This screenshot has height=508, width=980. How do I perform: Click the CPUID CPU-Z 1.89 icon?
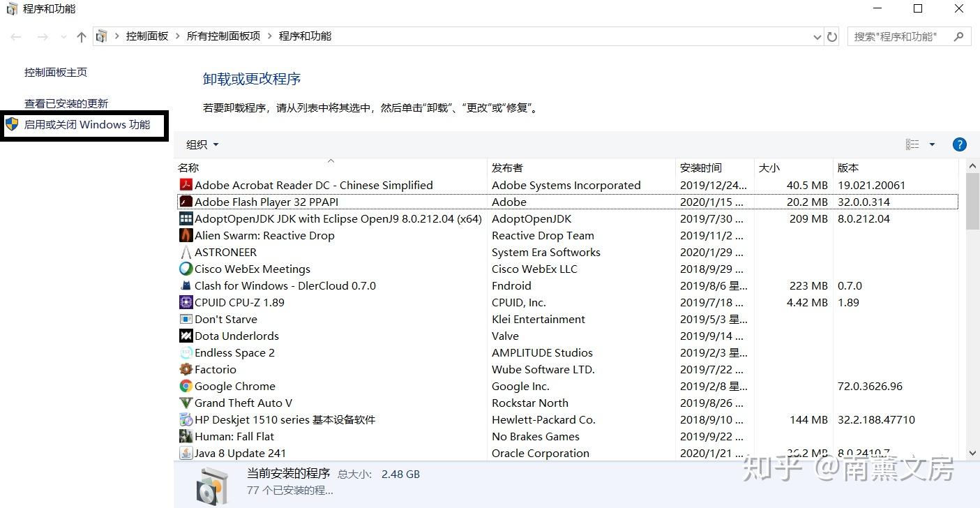coord(186,302)
